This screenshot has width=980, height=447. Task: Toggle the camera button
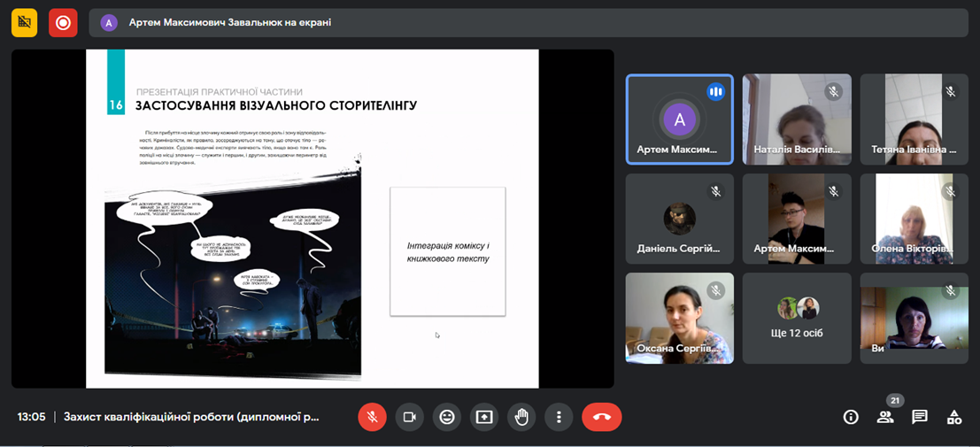tap(409, 417)
